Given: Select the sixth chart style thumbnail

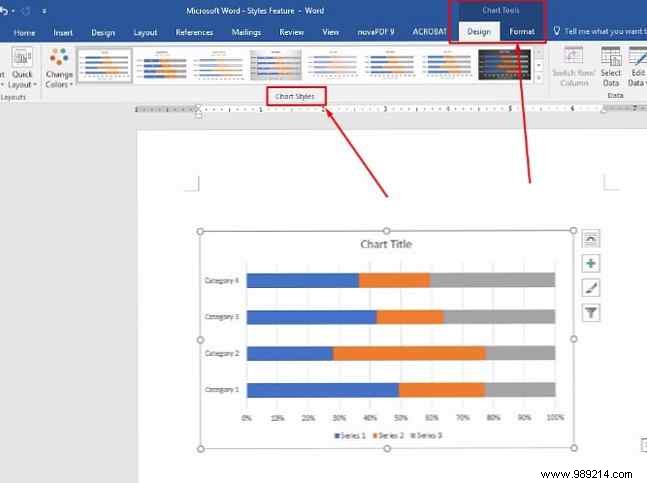Looking at the screenshot, I should pyautogui.click(x=390, y=65).
